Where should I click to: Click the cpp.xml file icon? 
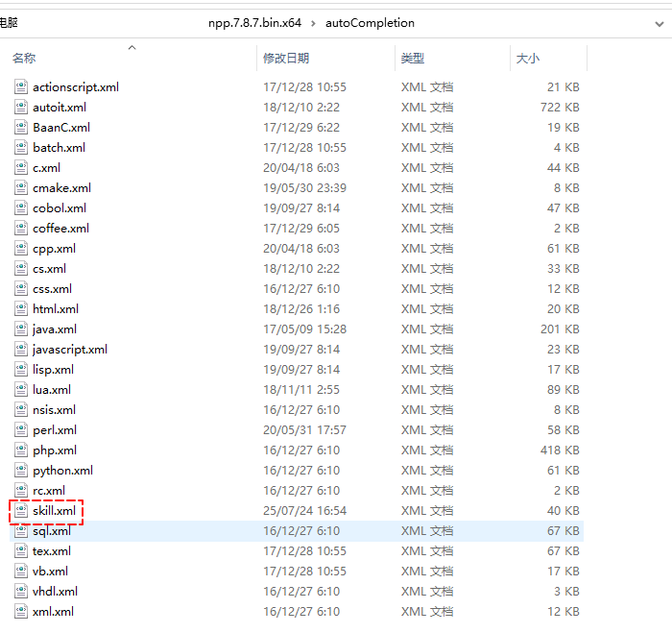tap(23, 249)
